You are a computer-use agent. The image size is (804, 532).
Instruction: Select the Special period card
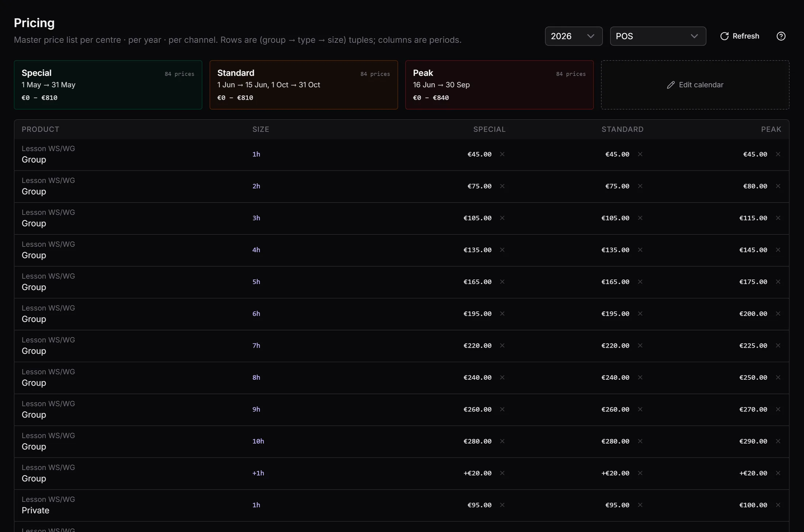[x=108, y=85]
